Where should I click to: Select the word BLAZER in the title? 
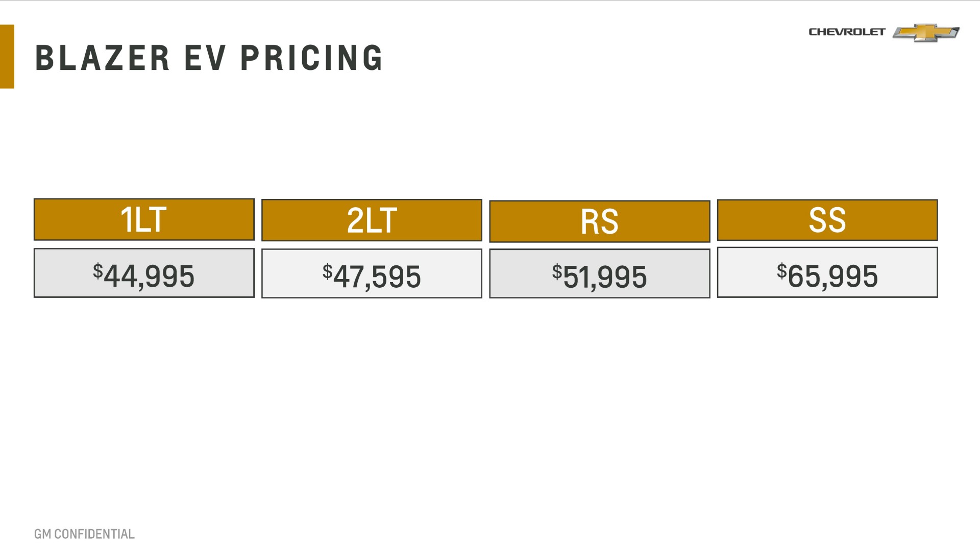pyautogui.click(x=102, y=58)
